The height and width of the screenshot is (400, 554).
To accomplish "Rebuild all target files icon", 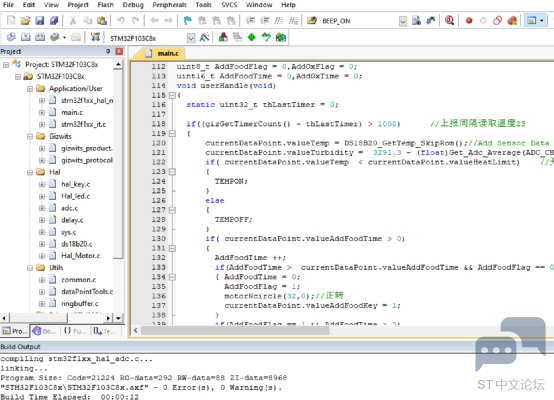I will (x=40, y=37).
